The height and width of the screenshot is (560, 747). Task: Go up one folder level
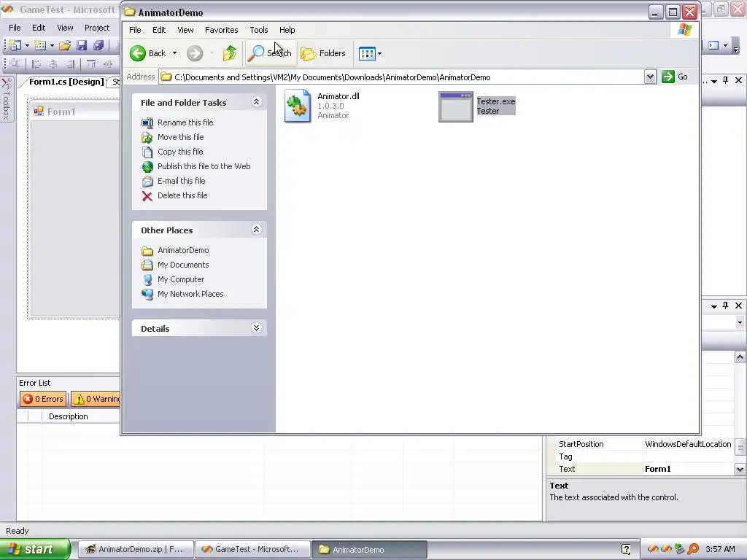(x=230, y=53)
